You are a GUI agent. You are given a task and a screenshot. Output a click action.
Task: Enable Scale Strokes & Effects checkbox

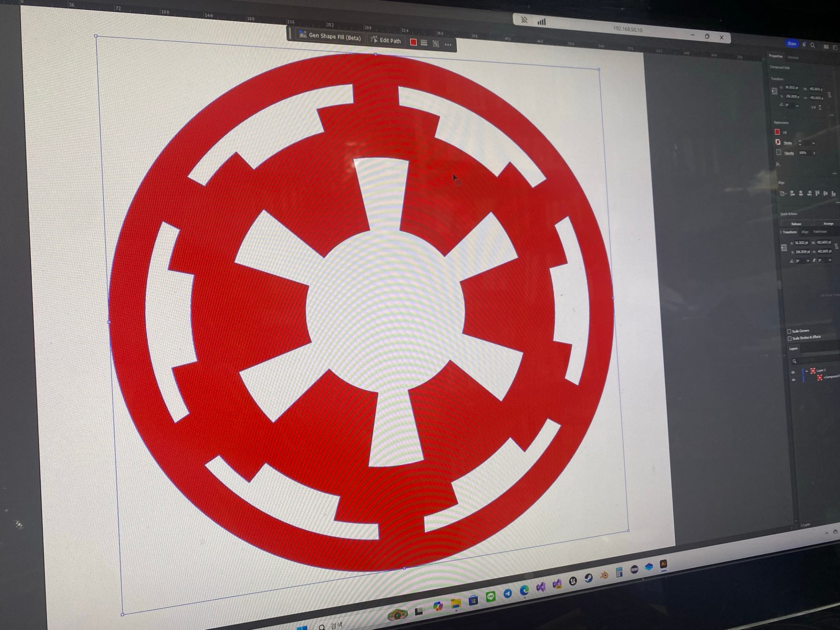tap(789, 338)
